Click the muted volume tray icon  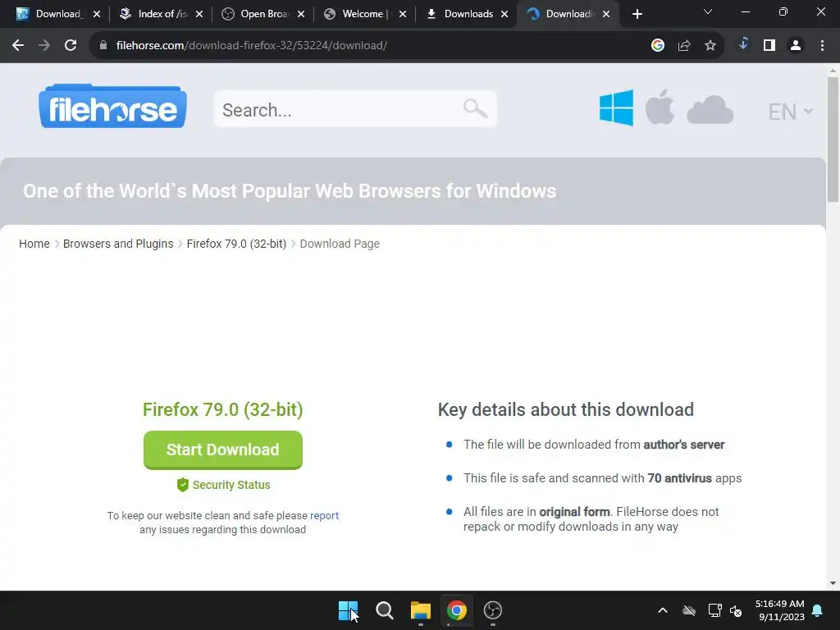pyautogui.click(x=736, y=610)
